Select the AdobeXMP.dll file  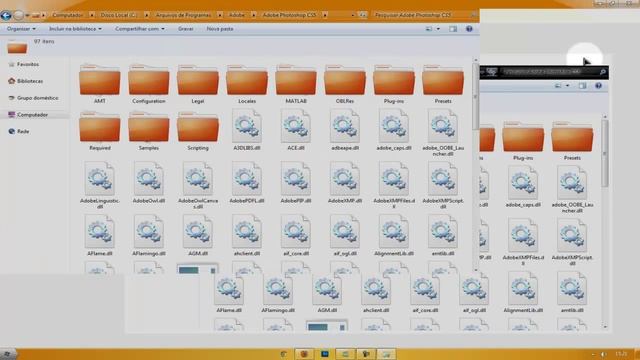tap(345, 183)
